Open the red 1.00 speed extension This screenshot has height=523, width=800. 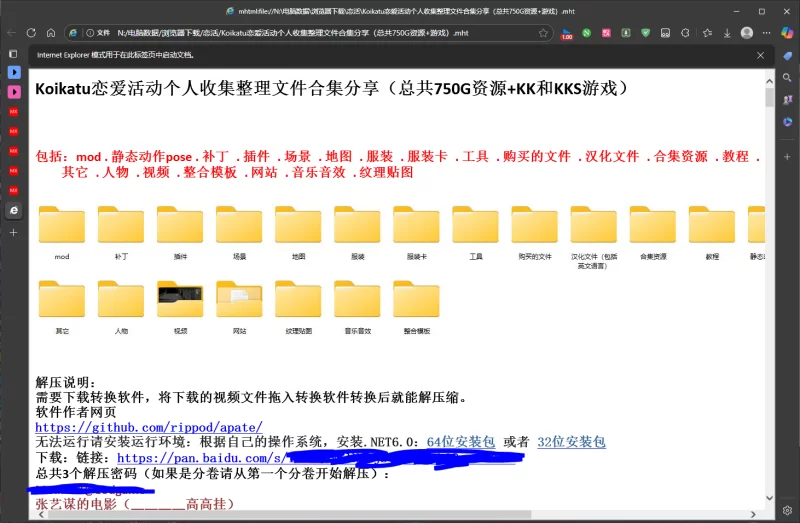tap(566, 33)
